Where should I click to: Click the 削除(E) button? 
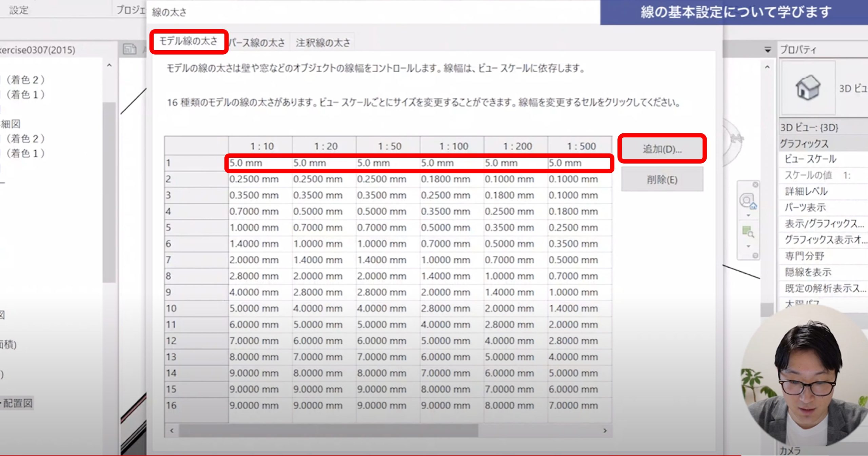(662, 179)
